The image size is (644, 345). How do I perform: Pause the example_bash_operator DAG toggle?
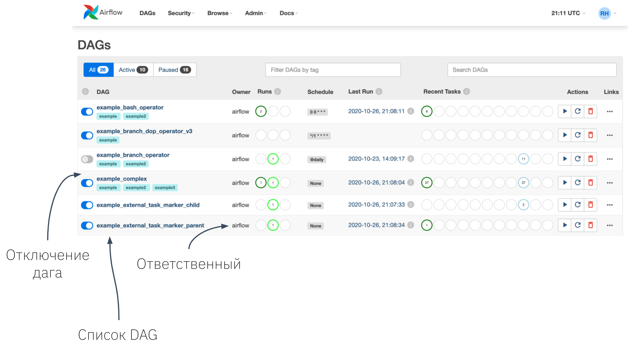tap(87, 112)
